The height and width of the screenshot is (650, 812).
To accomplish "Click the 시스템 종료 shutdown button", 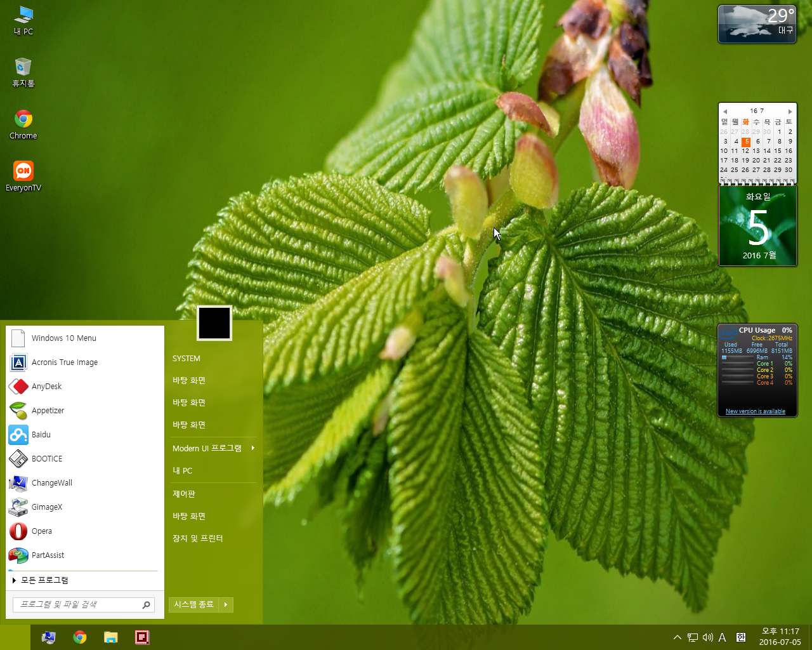I will (194, 605).
